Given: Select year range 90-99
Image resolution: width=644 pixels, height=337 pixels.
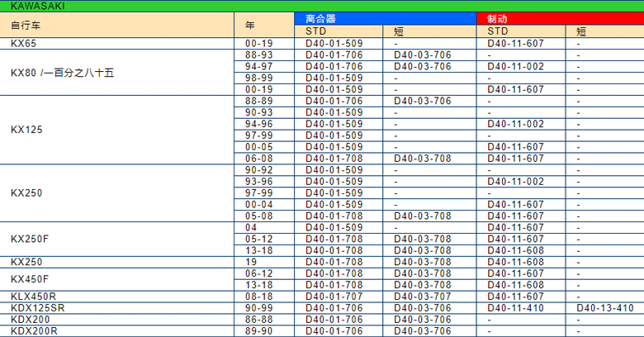Looking at the screenshot, I should coord(259,308).
